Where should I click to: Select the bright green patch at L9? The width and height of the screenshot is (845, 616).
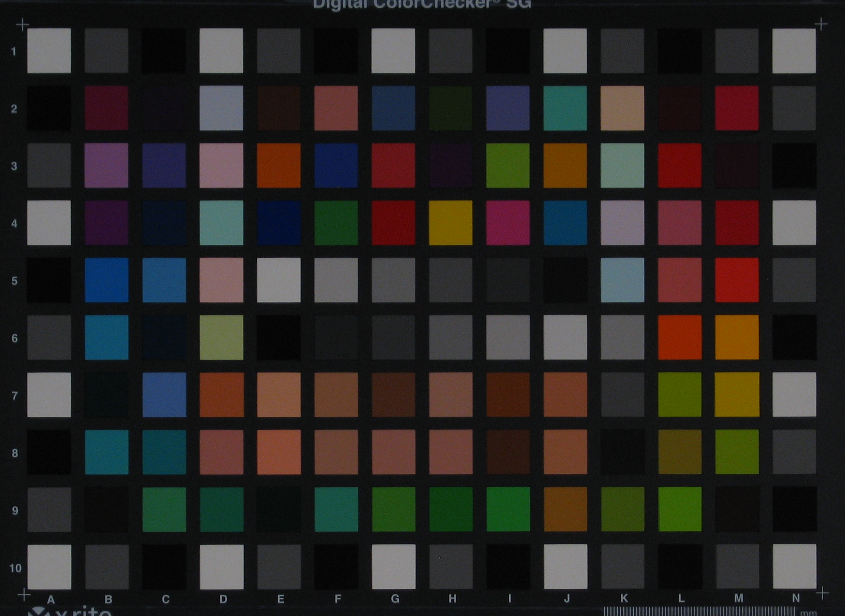(679, 509)
